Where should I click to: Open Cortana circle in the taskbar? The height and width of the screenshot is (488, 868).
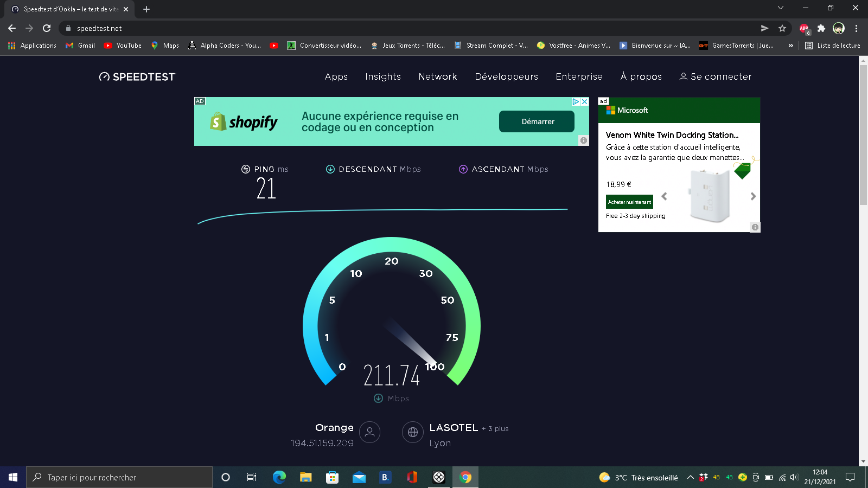[x=226, y=477]
